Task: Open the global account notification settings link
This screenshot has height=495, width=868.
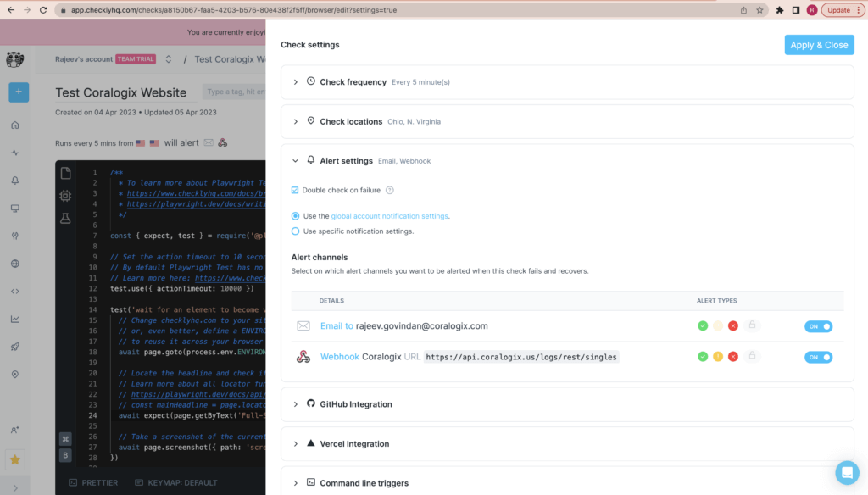Action: coord(389,216)
